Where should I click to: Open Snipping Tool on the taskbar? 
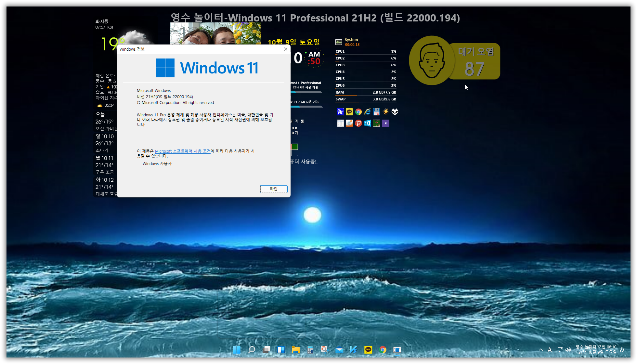point(324,350)
